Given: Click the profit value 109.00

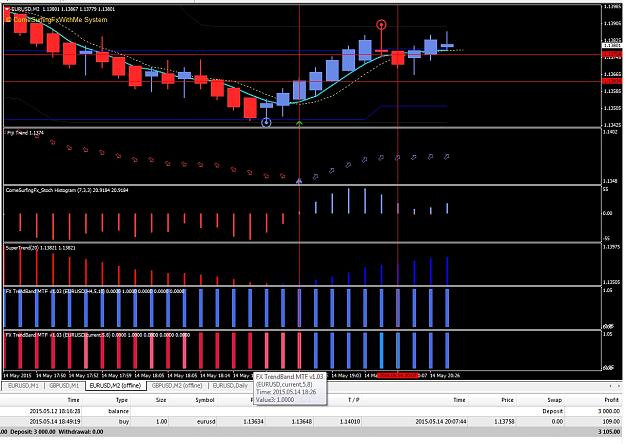Looking at the screenshot, I should click(x=611, y=421).
